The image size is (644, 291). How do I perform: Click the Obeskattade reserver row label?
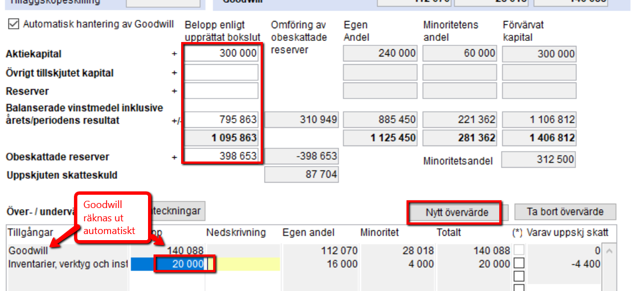pos(57,157)
